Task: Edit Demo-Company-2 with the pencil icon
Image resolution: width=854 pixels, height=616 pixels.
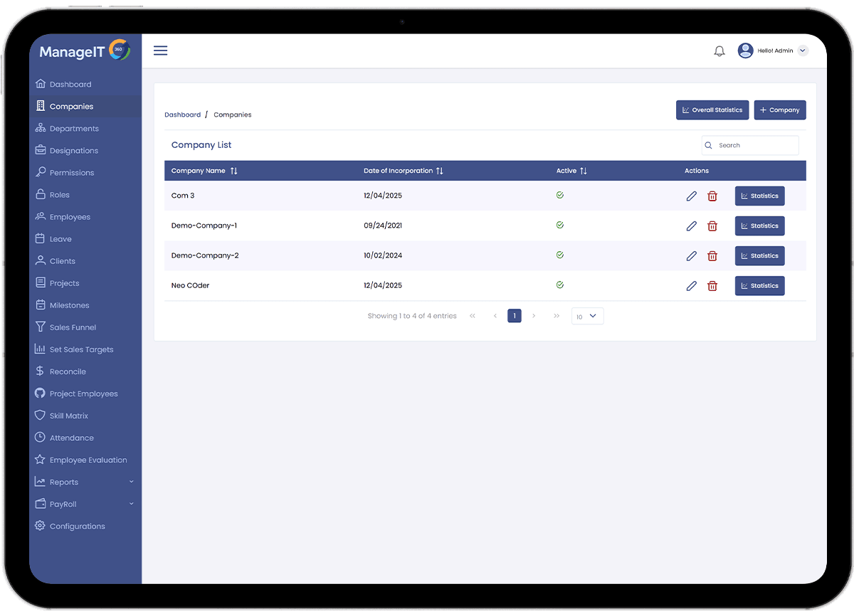Action: (692, 256)
